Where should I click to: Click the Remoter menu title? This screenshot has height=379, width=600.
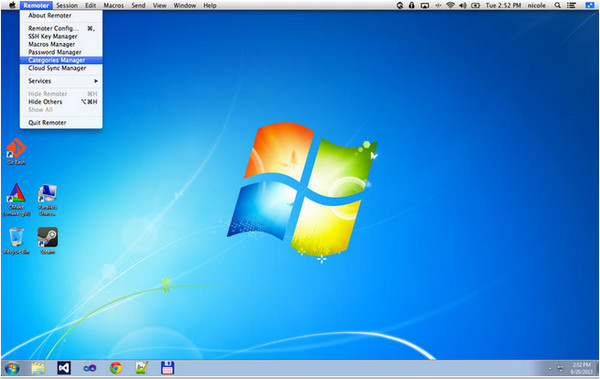[x=36, y=5]
